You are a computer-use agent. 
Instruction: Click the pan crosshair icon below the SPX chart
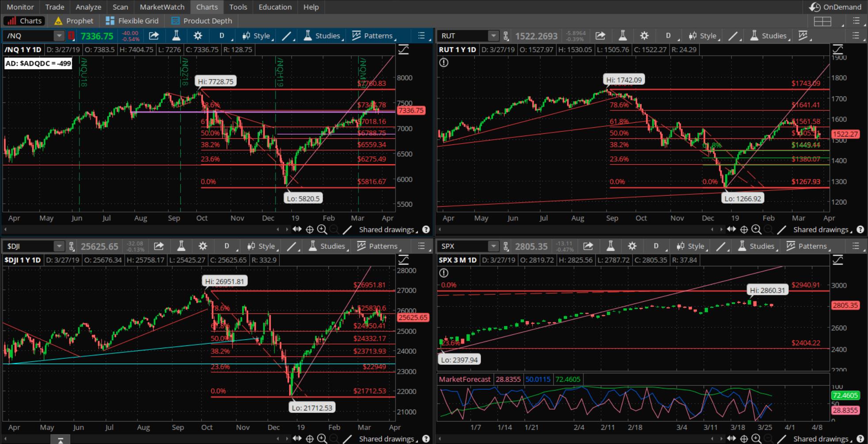pos(744,439)
